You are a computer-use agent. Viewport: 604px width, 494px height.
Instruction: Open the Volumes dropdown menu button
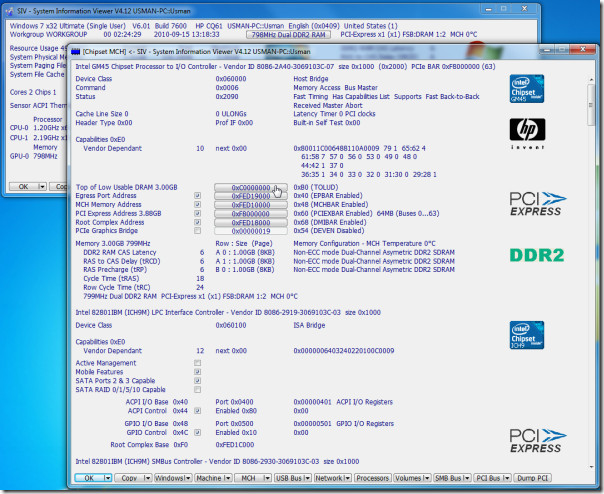coord(413,478)
